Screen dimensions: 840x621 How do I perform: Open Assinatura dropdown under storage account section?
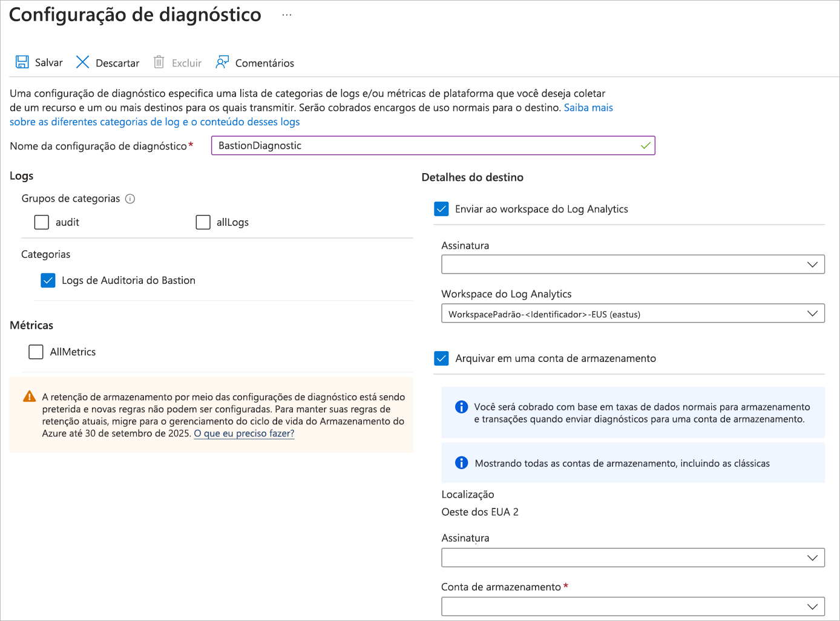(x=633, y=557)
